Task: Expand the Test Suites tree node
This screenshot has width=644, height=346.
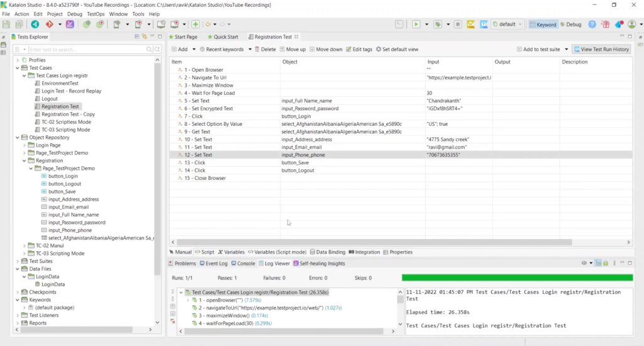Action: tap(18, 261)
